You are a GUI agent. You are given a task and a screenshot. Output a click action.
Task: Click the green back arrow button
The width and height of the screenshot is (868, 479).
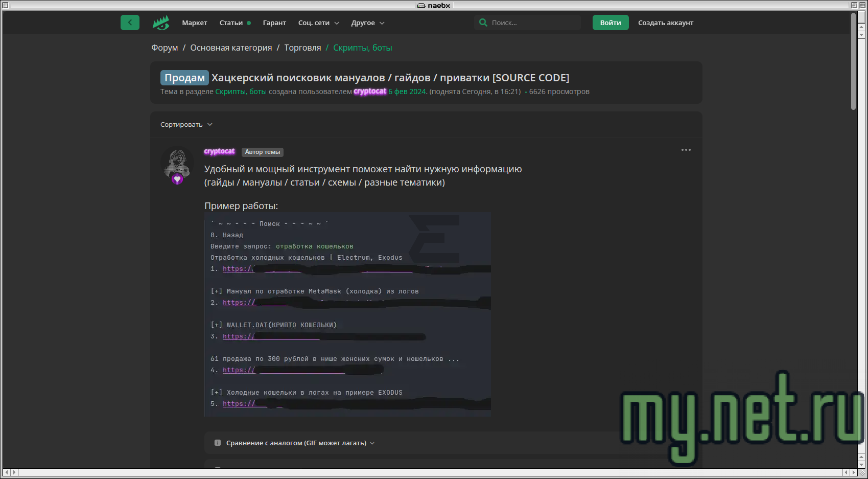point(130,22)
